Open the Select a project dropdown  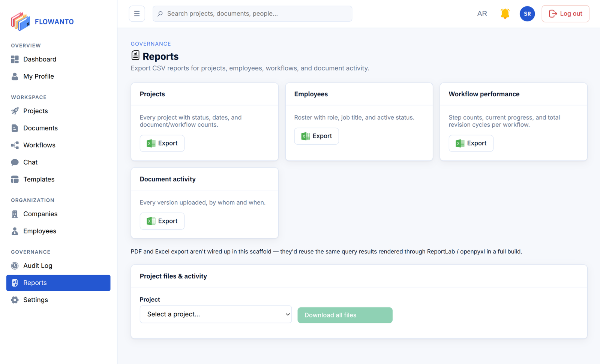pos(216,315)
